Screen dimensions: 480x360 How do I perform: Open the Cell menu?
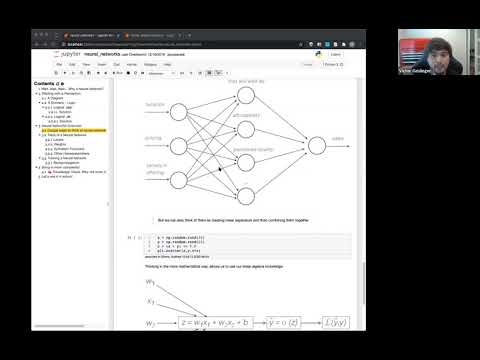pyautogui.click(x=117, y=64)
